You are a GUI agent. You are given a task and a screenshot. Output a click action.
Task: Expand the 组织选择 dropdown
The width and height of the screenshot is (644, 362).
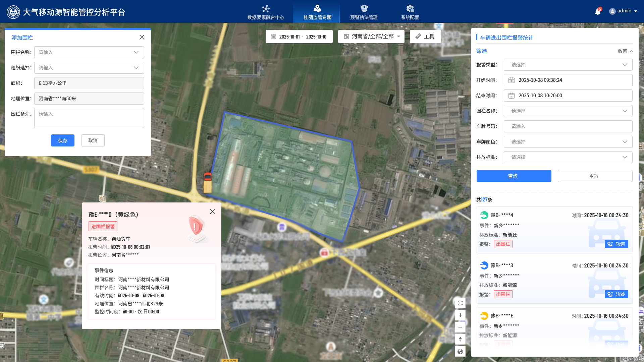tap(89, 68)
